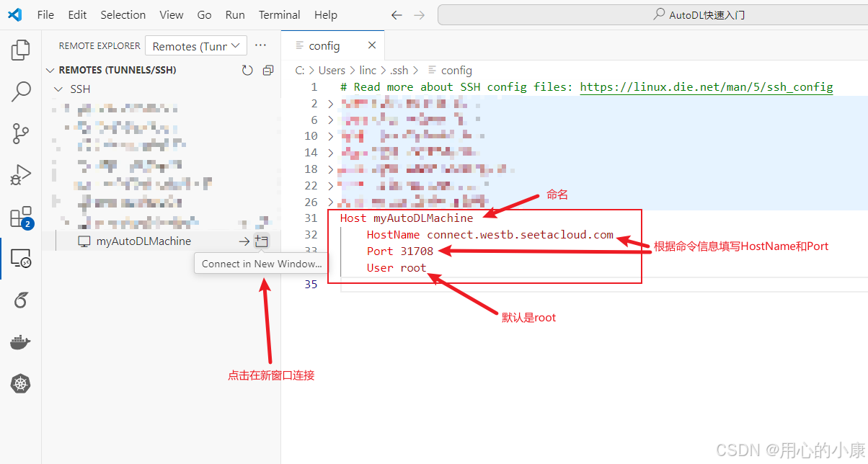
Task: Open the ssh_config man page link
Action: point(707,87)
